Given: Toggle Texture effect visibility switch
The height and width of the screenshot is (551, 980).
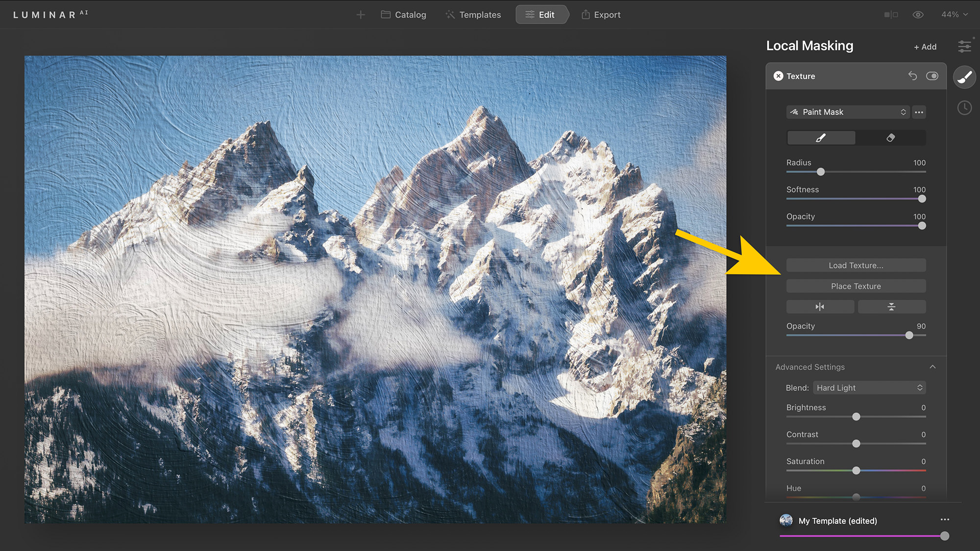Looking at the screenshot, I should [932, 76].
